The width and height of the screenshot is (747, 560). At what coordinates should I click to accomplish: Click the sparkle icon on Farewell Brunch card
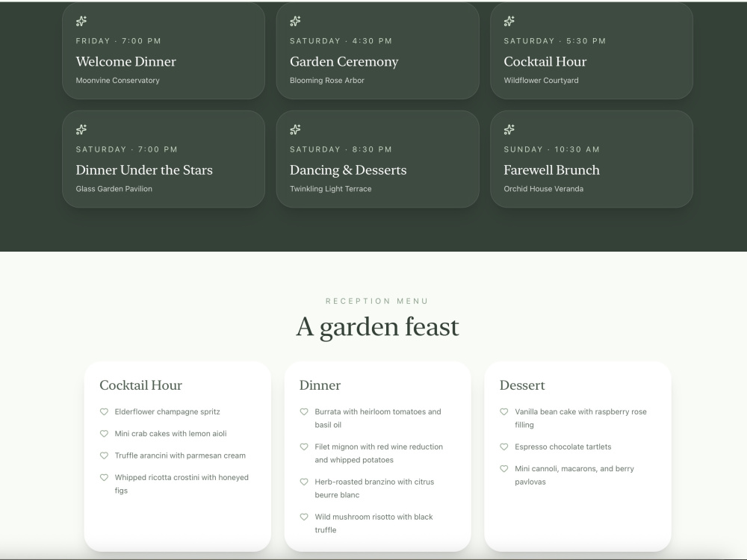509,129
